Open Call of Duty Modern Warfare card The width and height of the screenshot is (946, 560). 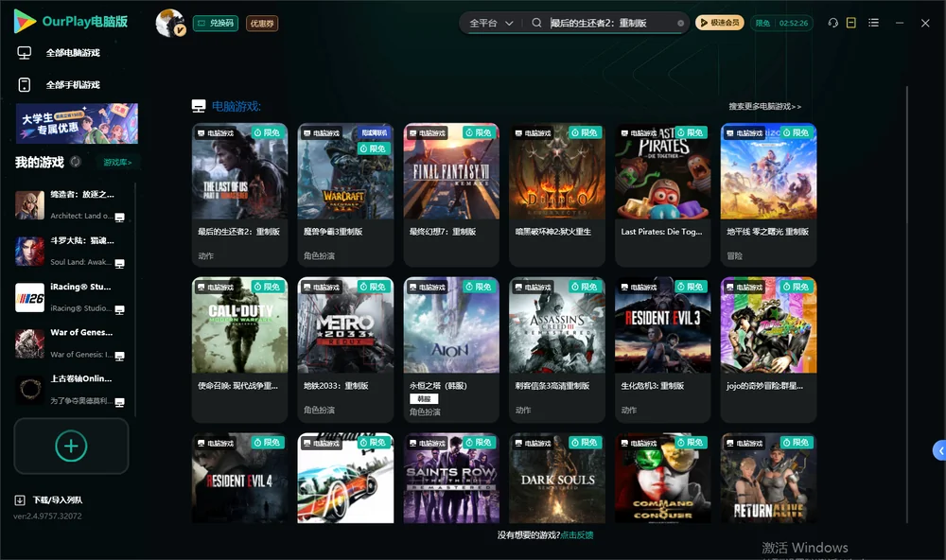(239, 349)
